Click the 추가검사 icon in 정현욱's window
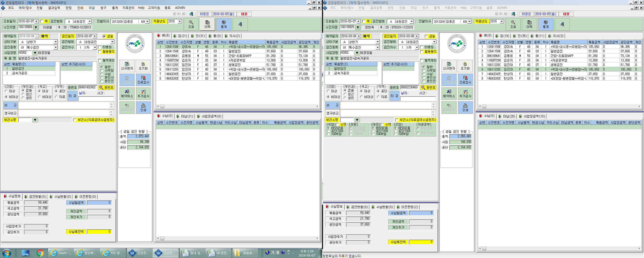Viewport: 644px width, 258px height. point(465,94)
